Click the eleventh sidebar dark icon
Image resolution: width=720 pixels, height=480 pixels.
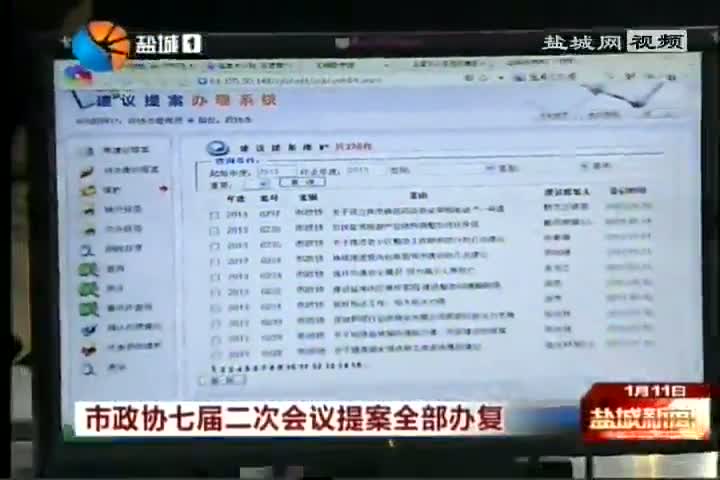(x=88, y=350)
